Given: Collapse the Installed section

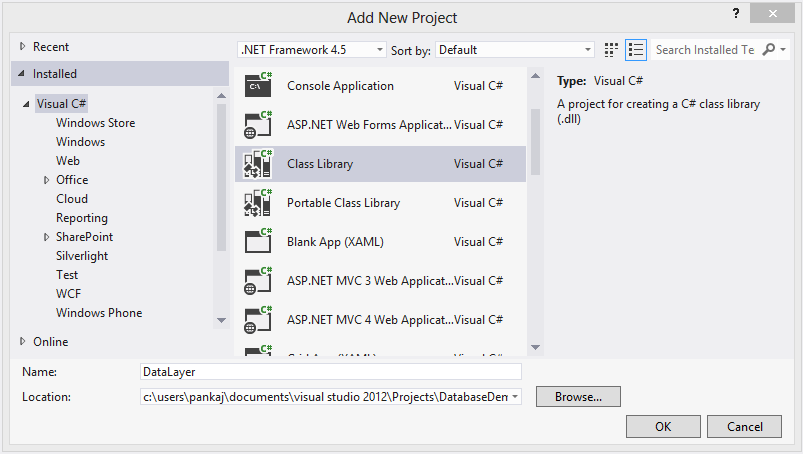Looking at the screenshot, I should pos(21,74).
